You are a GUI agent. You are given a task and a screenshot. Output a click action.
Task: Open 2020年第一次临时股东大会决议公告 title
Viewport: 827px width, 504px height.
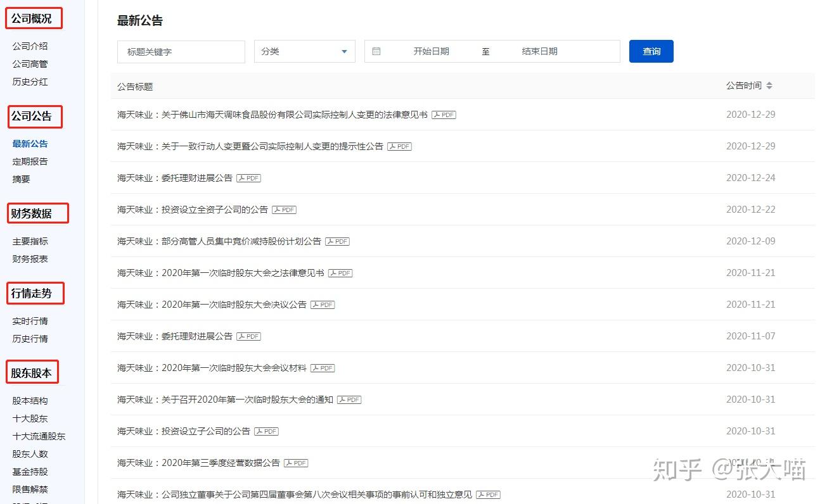(212, 305)
